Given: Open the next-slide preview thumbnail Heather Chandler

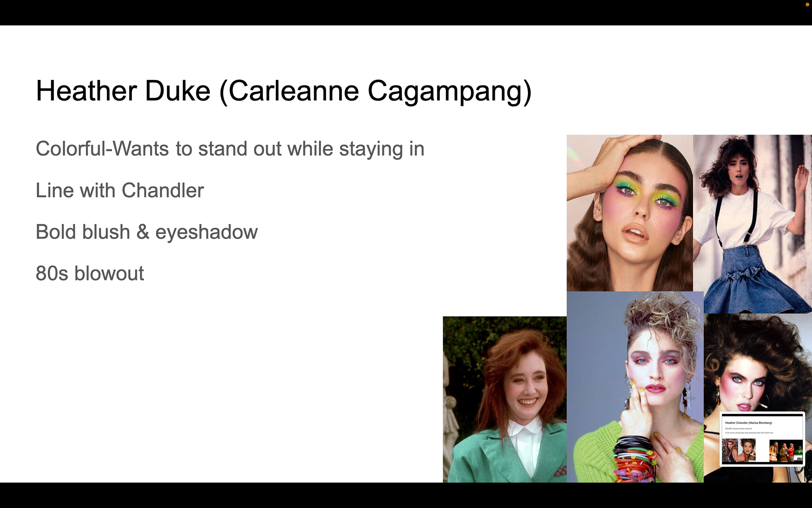Looking at the screenshot, I should click(762, 439).
